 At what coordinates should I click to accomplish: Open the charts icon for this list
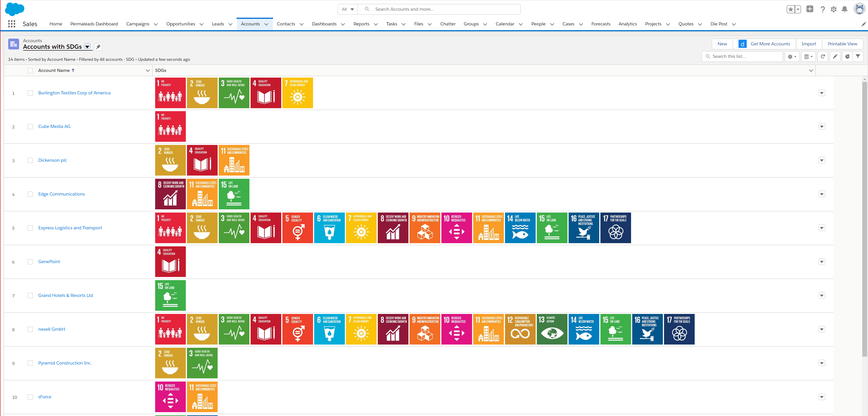[847, 56]
